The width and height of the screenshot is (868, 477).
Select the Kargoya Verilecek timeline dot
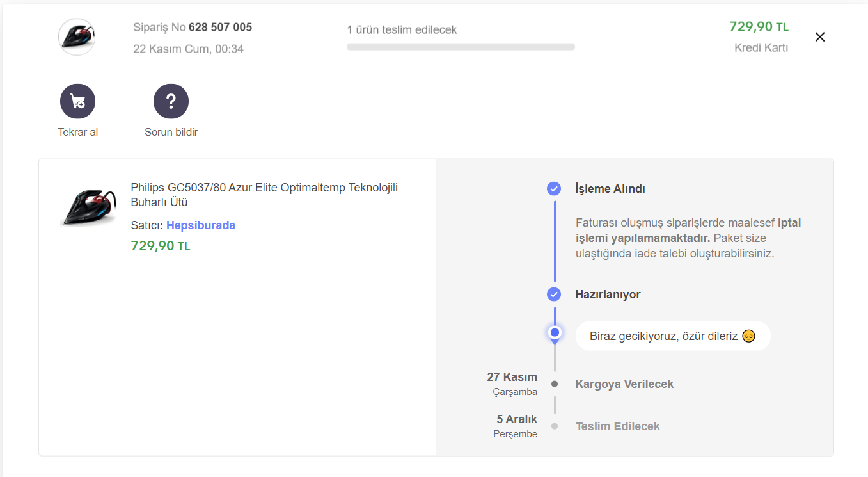pos(555,384)
